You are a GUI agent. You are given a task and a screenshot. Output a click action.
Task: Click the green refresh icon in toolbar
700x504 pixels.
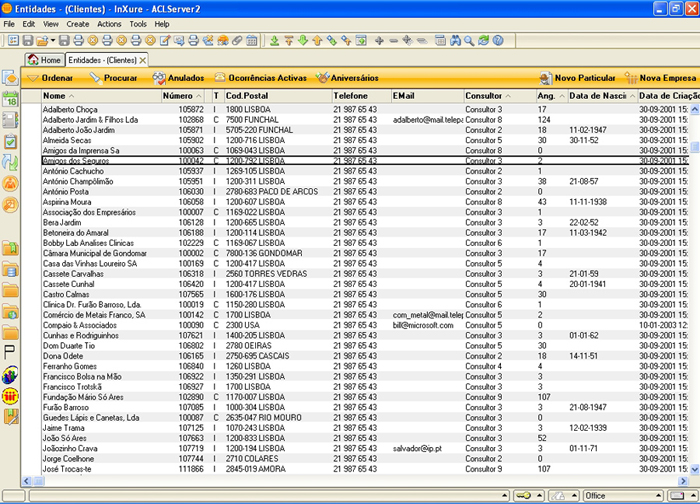tap(483, 41)
